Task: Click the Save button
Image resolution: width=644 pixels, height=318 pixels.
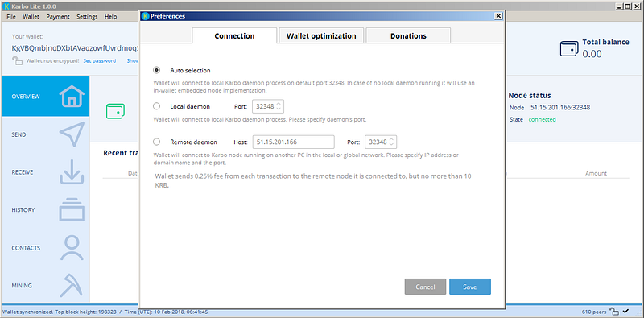Action: 470,287
